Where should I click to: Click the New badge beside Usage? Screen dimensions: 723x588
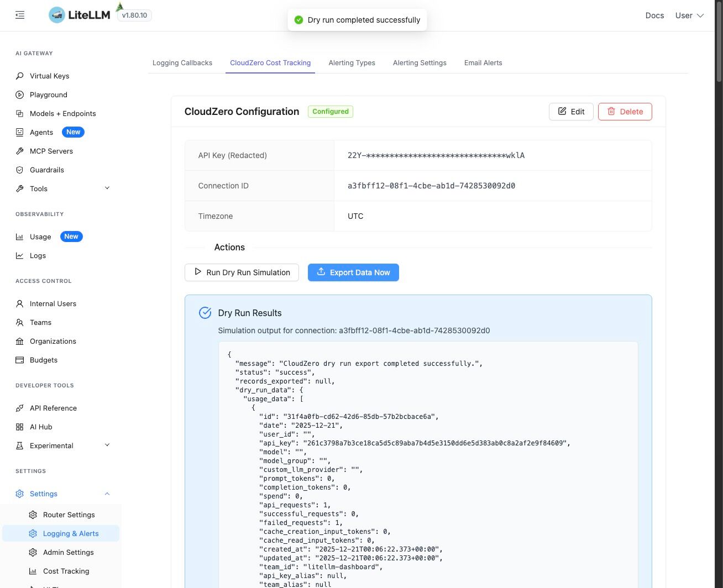coord(71,237)
